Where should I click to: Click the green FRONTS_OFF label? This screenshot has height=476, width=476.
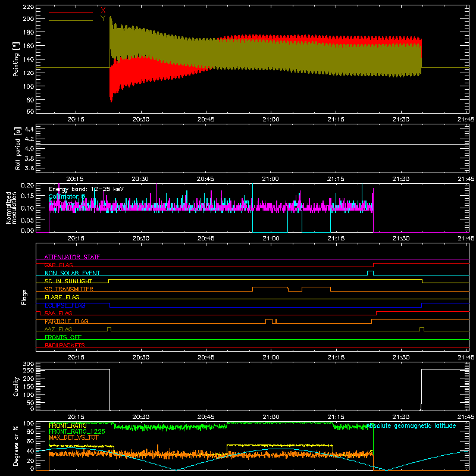(63, 337)
